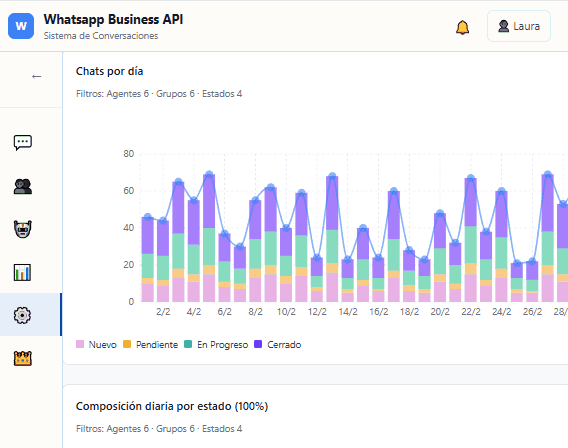Click the 18/2 x-axis label

coord(409,311)
